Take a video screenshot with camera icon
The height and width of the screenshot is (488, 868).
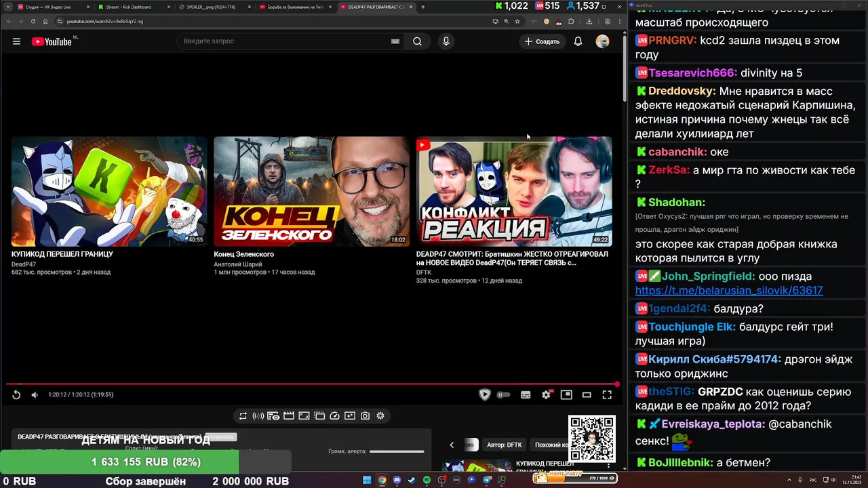(x=365, y=416)
